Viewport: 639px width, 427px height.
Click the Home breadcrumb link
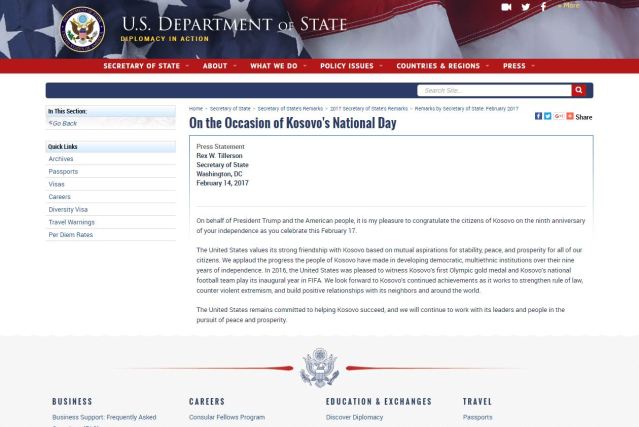(196, 108)
